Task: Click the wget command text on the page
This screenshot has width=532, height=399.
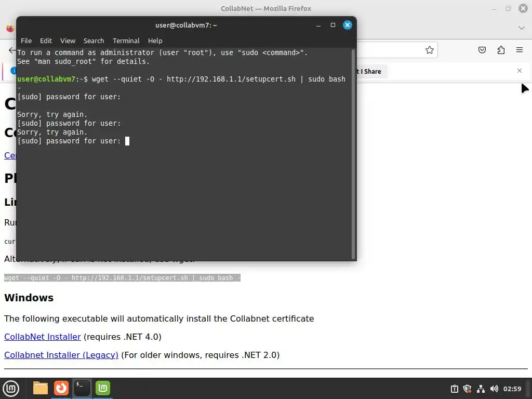Action: click(122, 278)
